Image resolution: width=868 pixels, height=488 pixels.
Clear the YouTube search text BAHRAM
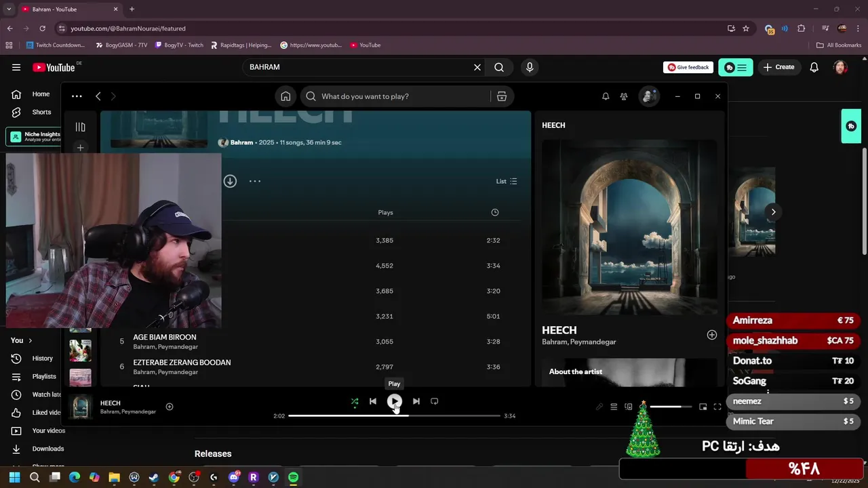tap(477, 67)
